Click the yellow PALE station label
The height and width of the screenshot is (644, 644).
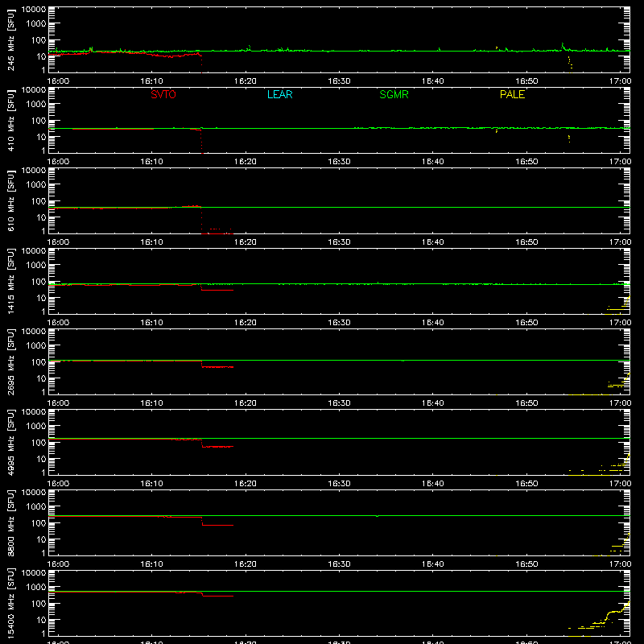click(x=512, y=94)
